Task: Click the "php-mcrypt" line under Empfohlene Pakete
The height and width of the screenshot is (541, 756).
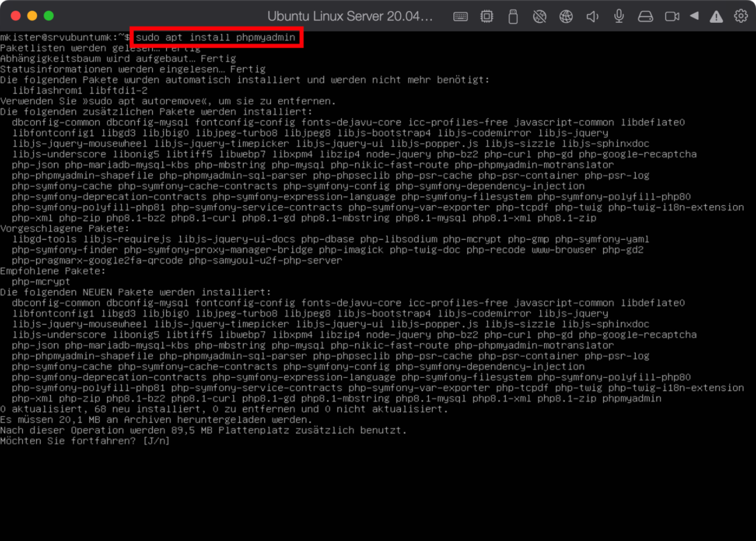Action: click(41, 281)
